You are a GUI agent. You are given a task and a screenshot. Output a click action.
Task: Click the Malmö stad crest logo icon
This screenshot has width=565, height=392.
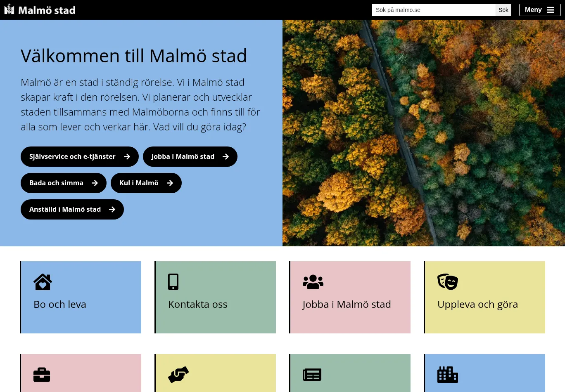click(x=9, y=9)
